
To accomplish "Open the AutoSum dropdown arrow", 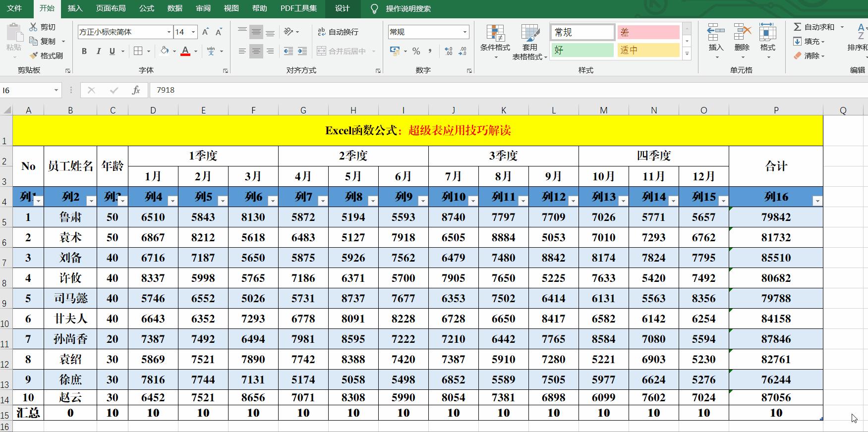I will pos(842,27).
